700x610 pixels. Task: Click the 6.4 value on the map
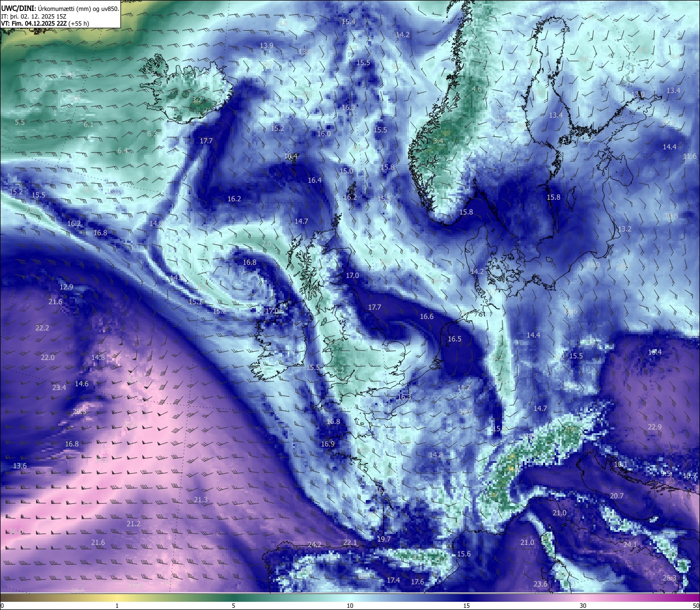(122, 150)
